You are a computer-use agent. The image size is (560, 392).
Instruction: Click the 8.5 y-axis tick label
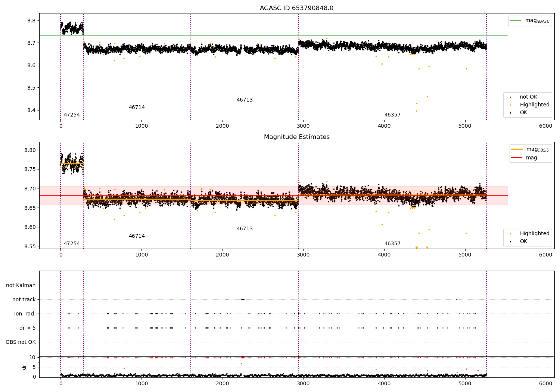tap(32, 88)
